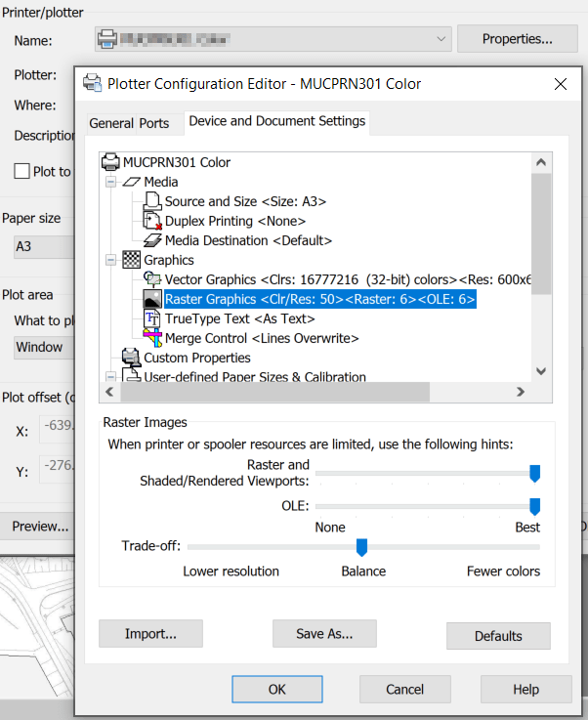
Task: Click the tree's scroll down arrow
Action: click(x=541, y=371)
